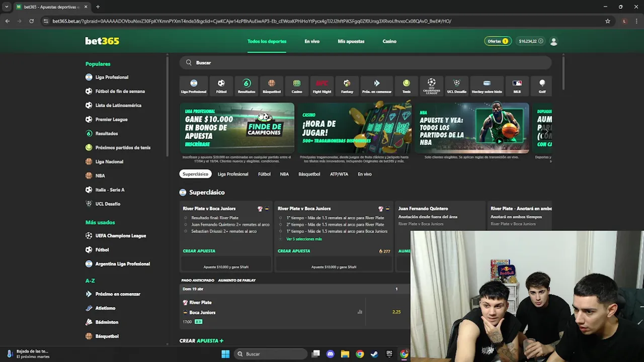This screenshot has height=362, width=644.
Task: Open Casino in top navigation
Action: coord(389,41)
